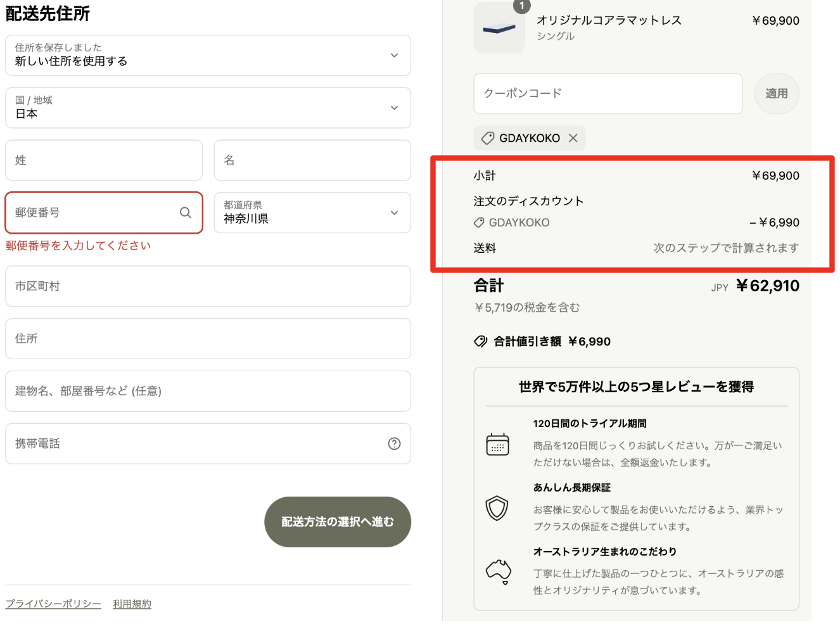Click the 合計値引き額 ¥6,990 text
Screen dimensions: 840x636
(552, 341)
